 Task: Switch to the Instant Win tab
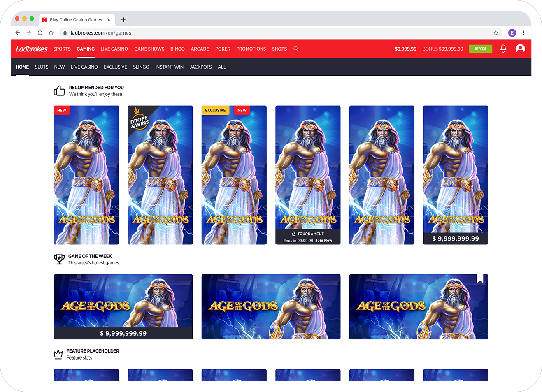point(169,67)
